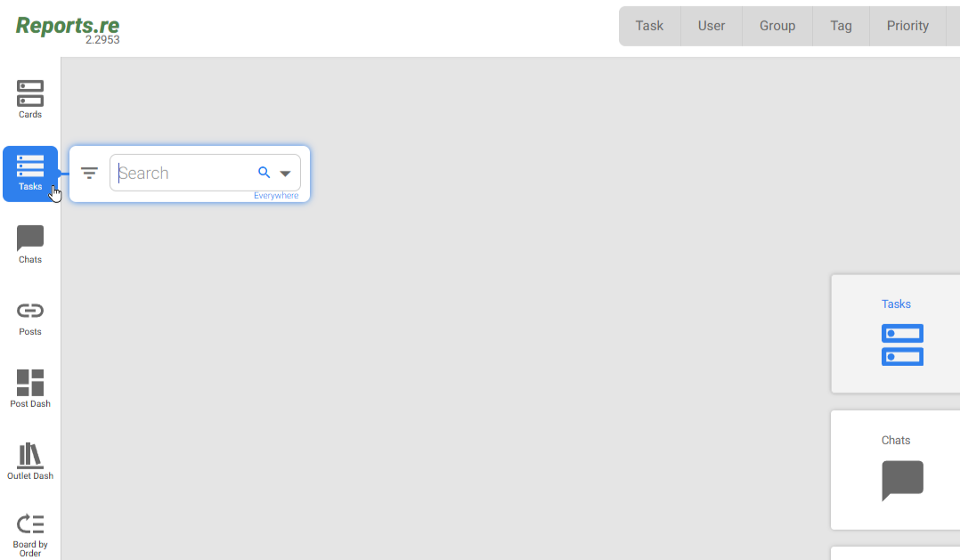Click the Everywhere search scope link
Viewport: 960px width, 560px height.
(x=276, y=196)
